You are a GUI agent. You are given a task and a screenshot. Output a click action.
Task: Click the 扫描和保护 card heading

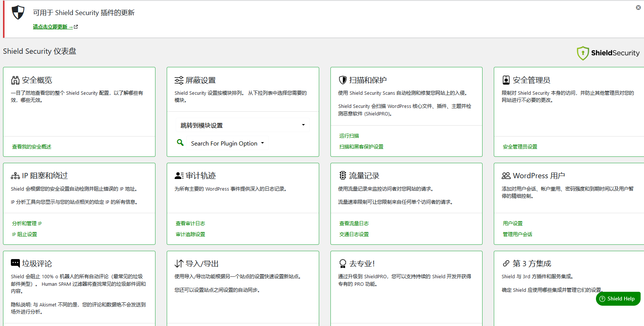pyautogui.click(x=368, y=80)
